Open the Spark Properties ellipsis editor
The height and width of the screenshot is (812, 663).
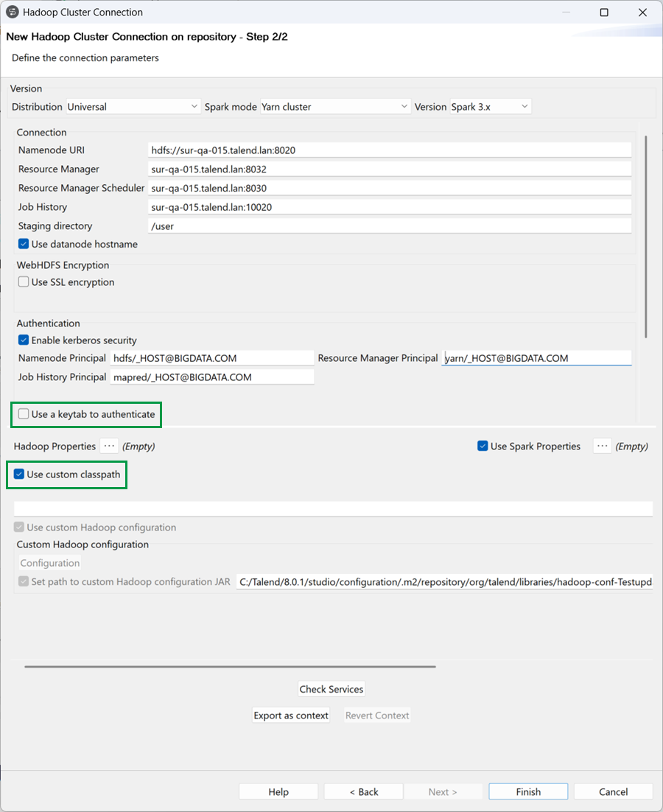(602, 446)
